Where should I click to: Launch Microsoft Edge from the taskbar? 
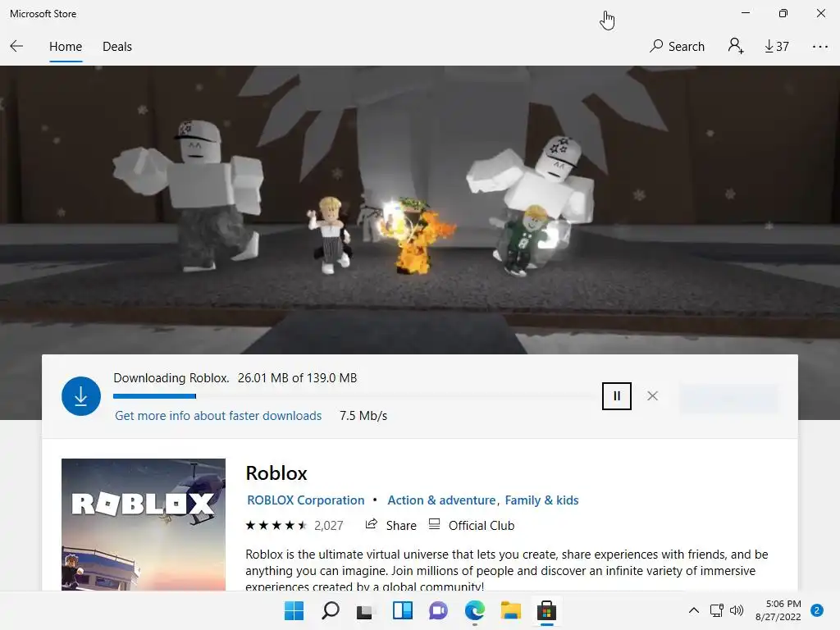(475, 610)
